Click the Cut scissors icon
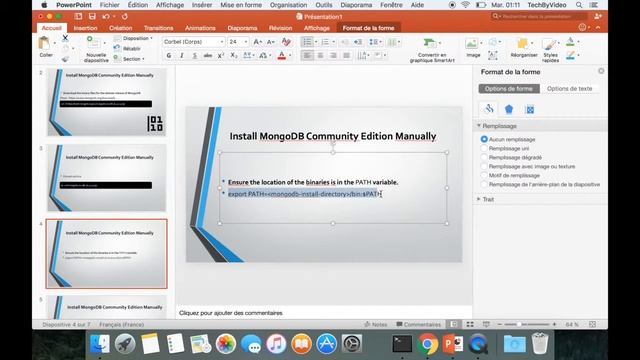Screen dimensions: 640x360 point(65,38)
